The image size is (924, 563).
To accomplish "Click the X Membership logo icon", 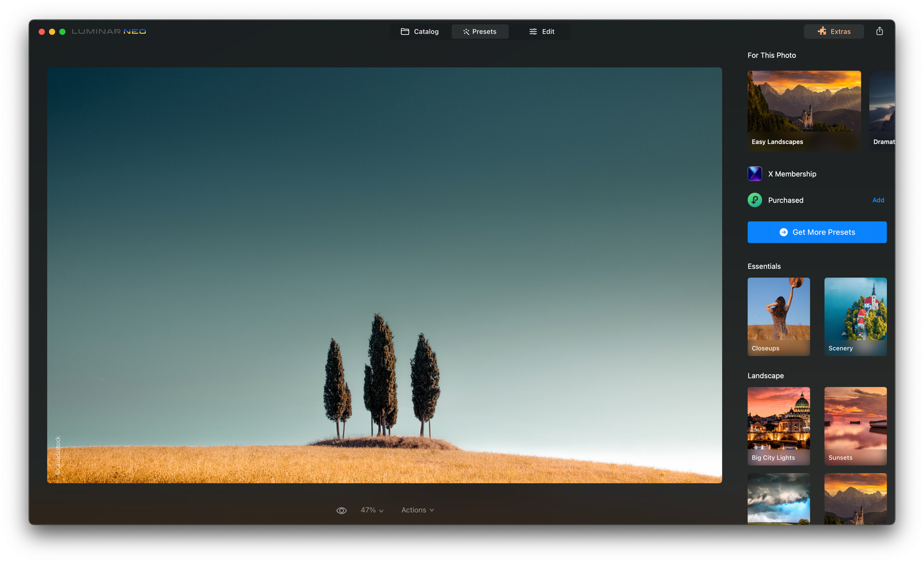I will [755, 174].
